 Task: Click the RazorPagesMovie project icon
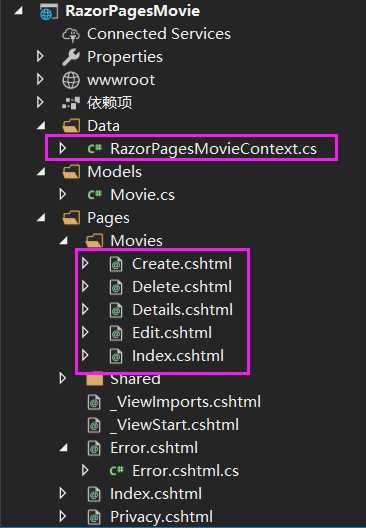click(x=49, y=12)
